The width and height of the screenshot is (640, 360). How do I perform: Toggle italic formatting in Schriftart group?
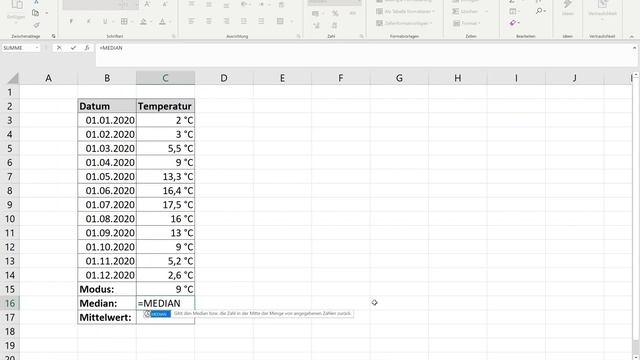coord(89,21)
